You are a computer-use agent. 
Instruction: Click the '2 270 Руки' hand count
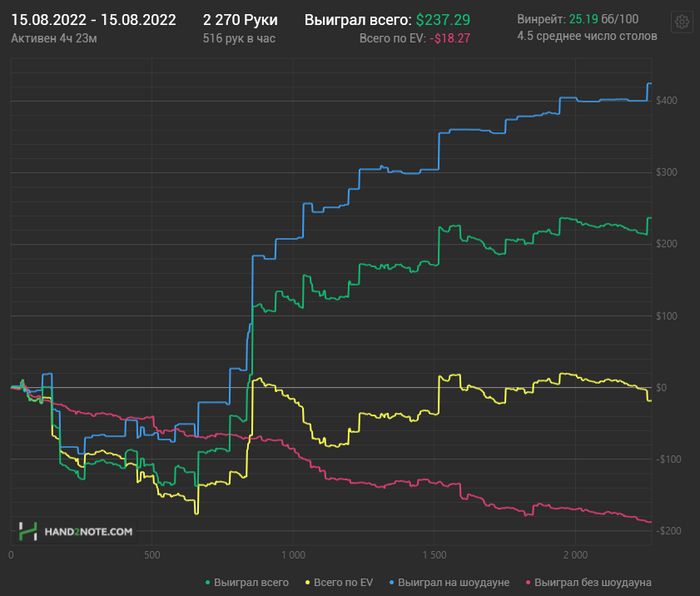point(240,20)
